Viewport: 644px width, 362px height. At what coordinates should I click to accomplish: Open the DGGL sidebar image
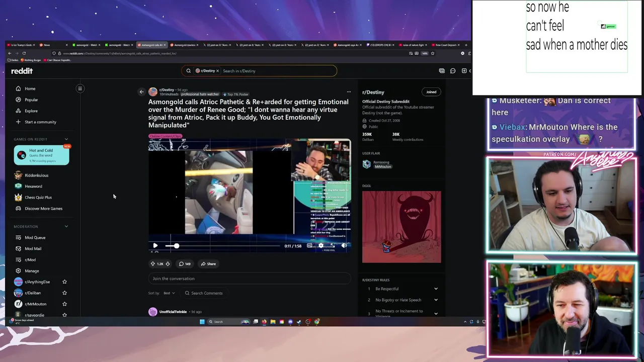point(401,227)
